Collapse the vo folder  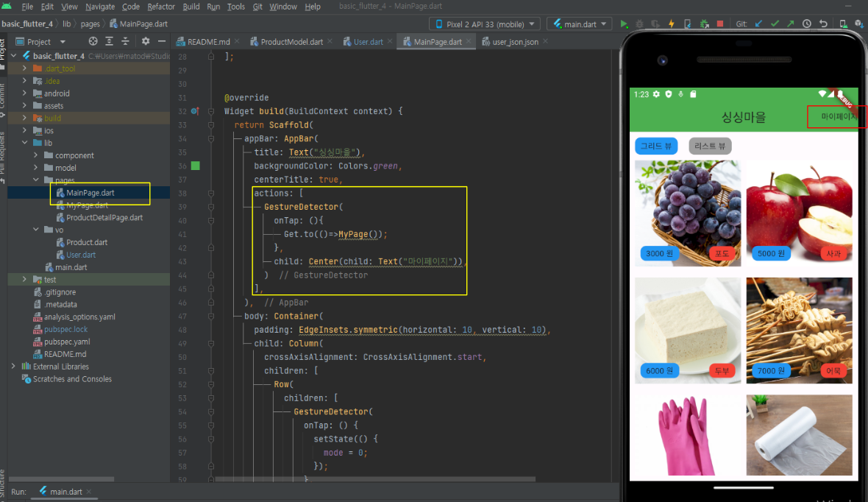pos(35,230)
